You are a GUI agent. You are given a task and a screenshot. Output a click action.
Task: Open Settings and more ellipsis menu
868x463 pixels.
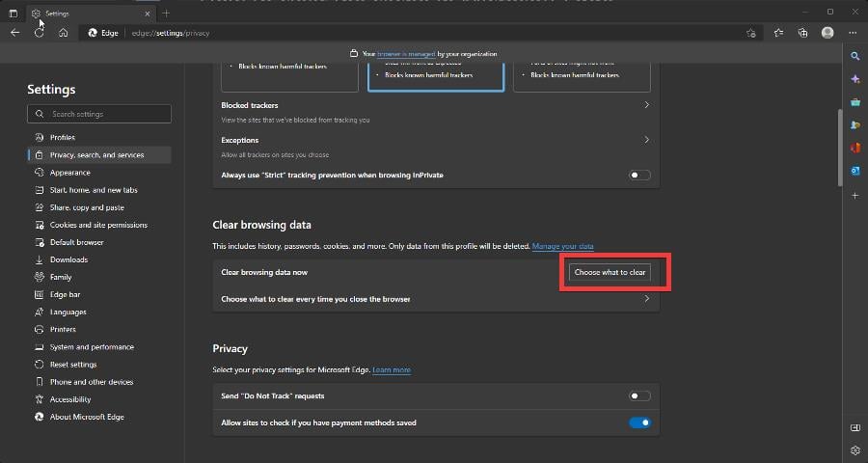tap(853, 33)
